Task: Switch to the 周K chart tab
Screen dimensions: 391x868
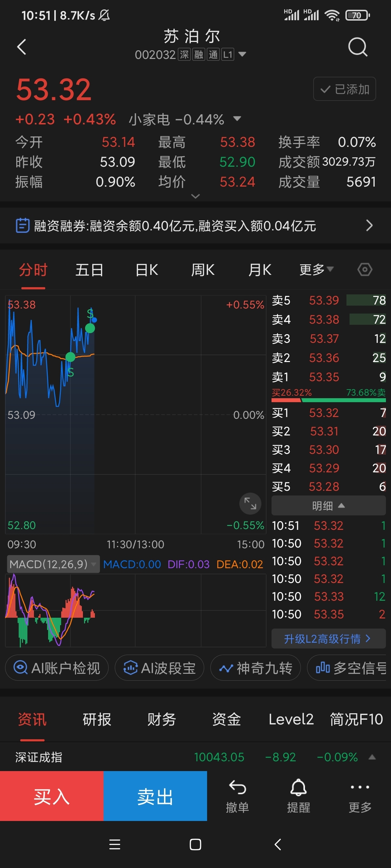Action: tap(203, 270)
